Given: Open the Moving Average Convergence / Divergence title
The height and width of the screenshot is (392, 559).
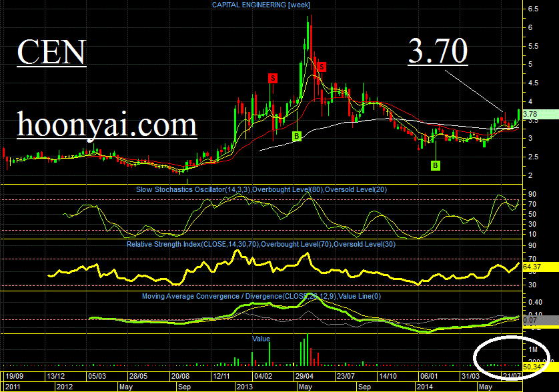Looking at the screenshot, I should pyautogui.click(x=261, y=296).
